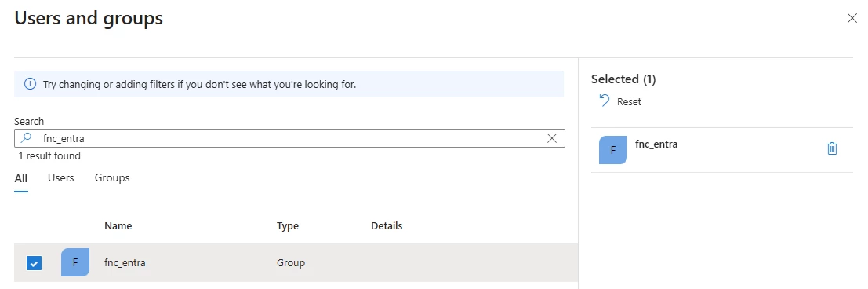Uncheck the fnc_entra group checkbox
The width and height of the screenshot is (868, 289).
(x=34, y=263)
